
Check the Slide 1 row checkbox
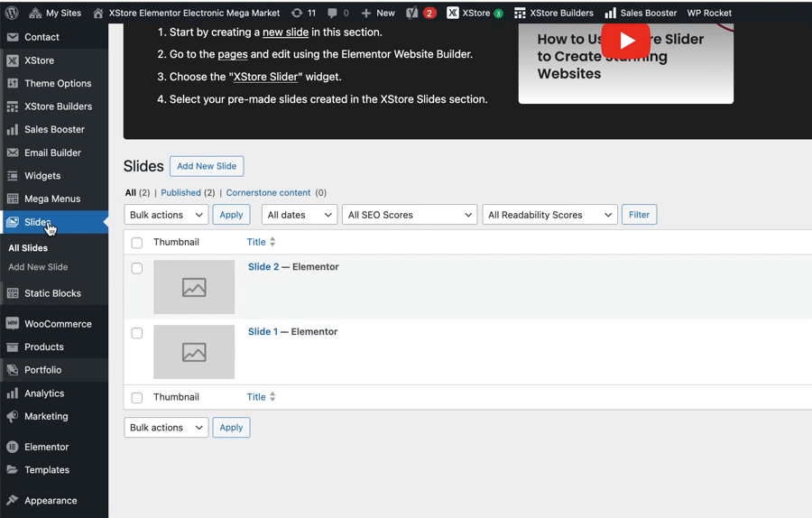137,333
